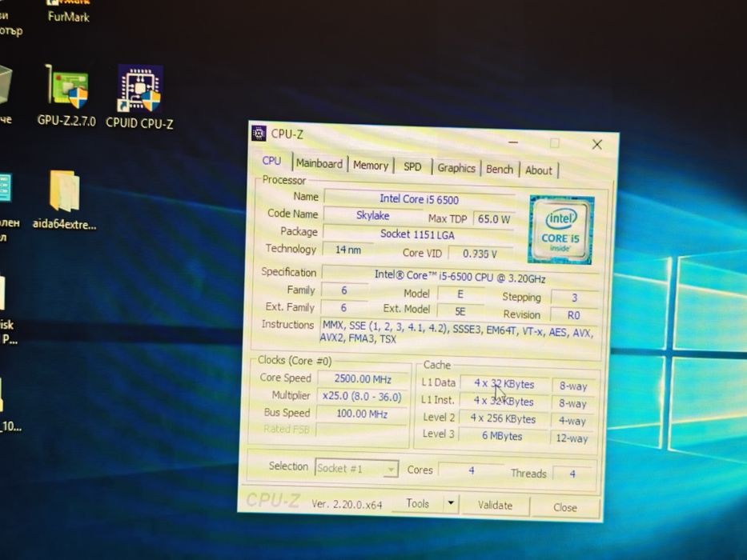Click the Level 2 "4-way" associativity
The image size is (747, 560).
572,421
